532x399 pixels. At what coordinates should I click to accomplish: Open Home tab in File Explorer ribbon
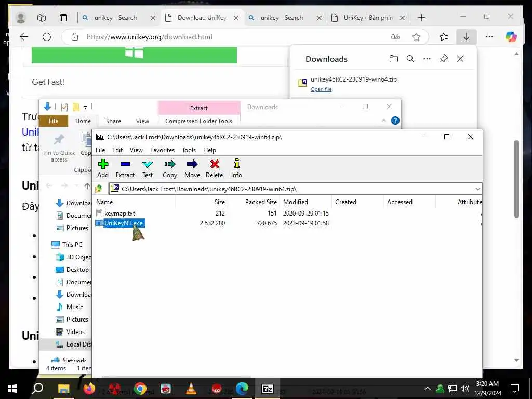83,121
